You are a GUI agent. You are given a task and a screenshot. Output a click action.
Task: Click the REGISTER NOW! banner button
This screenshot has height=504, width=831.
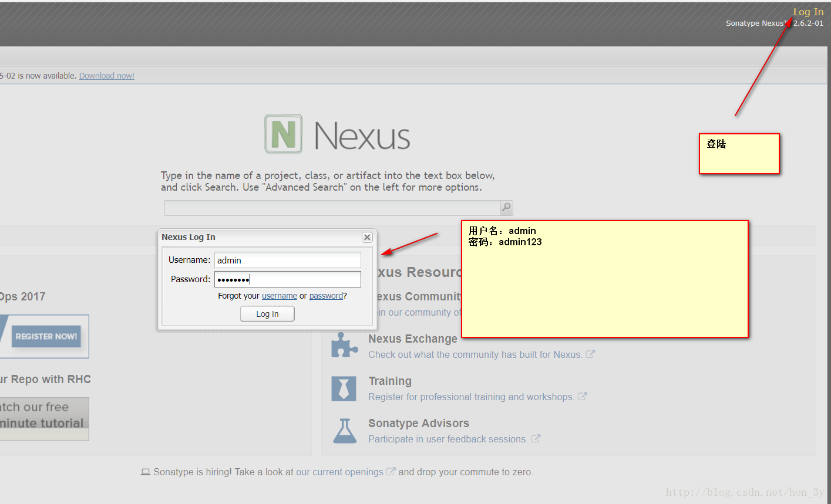(46, 336)
